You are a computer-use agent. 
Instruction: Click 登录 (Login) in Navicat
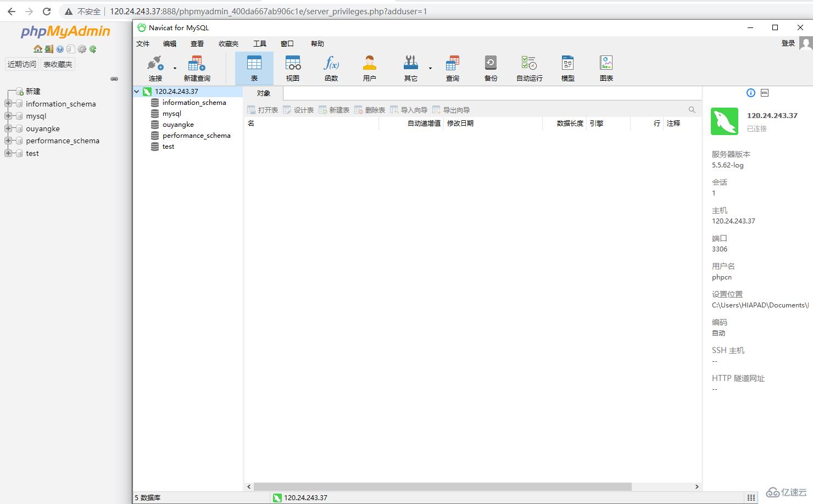pyautogui.click(x=788, y=43)
